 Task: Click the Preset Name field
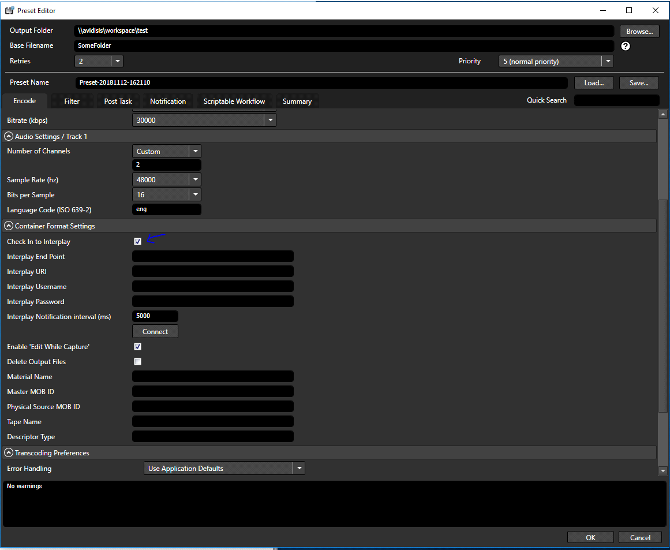(x=322, y=82)
